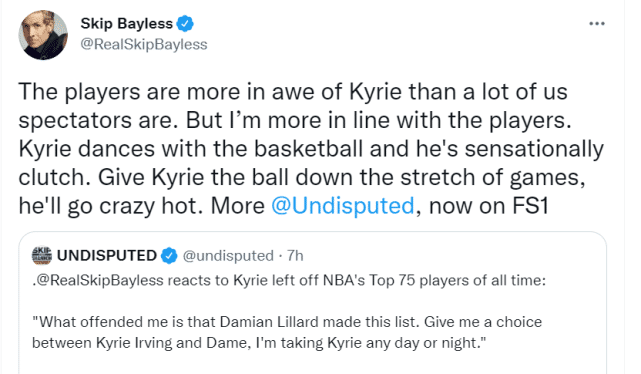
Task: Open the 7h timestamp of quoted tweet
Action: (x=295, y=255)
